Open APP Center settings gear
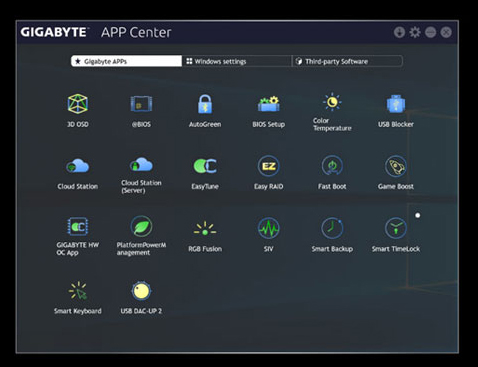The image size is (478, 367). click(415, 32)
